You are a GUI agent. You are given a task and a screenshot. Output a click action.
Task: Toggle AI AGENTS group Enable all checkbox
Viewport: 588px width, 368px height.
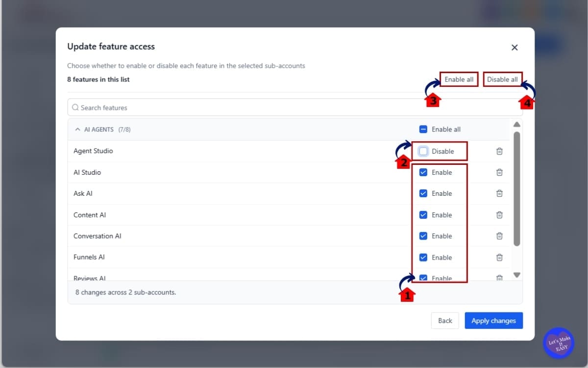pos(423,130)
